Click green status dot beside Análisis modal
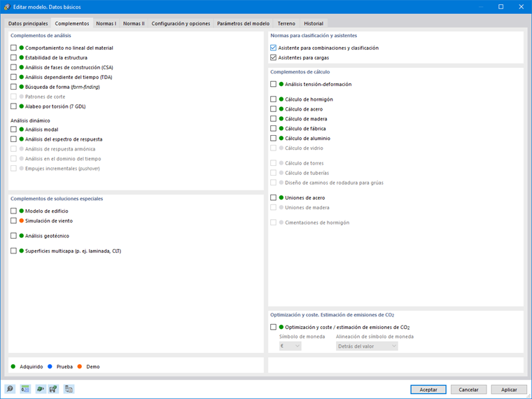This screenshot has height=399, width=532. pos(22,129)
